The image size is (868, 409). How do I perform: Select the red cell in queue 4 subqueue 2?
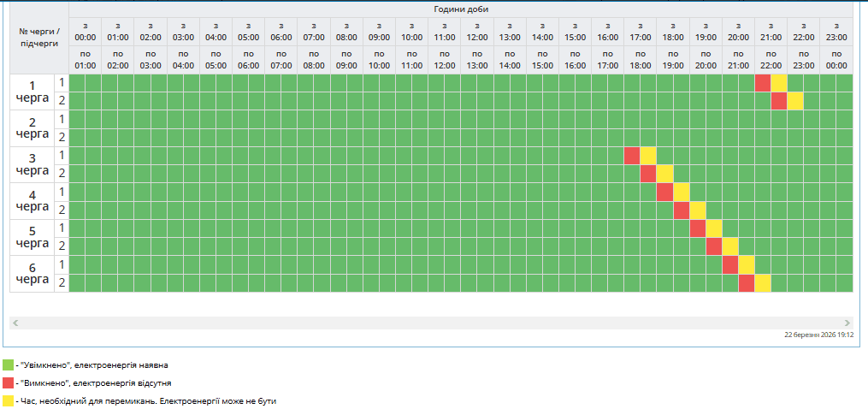(x=682, y=210)
